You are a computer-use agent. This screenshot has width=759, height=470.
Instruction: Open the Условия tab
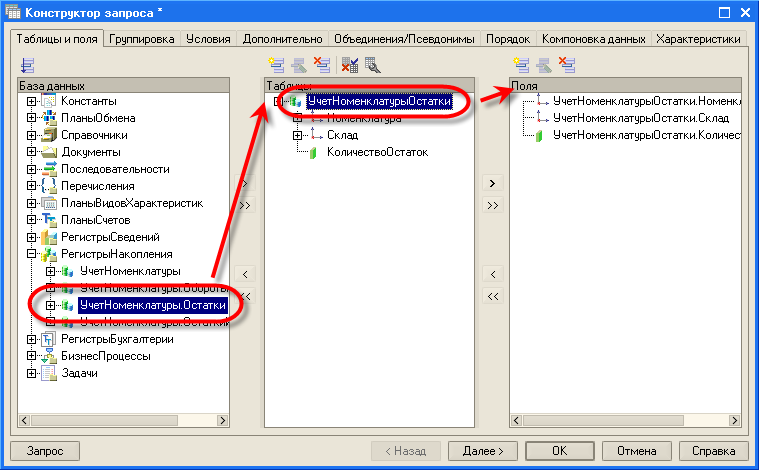coord(209,39)
